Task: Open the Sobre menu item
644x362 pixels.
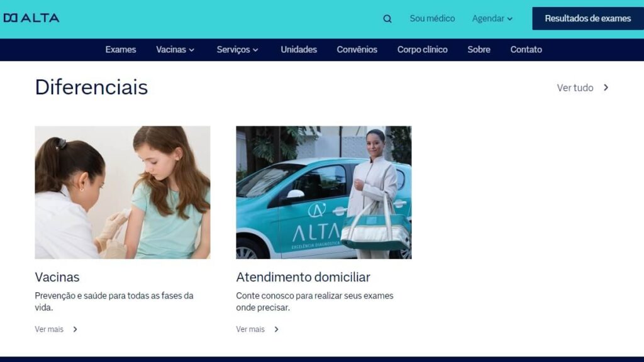Action: 479,49
